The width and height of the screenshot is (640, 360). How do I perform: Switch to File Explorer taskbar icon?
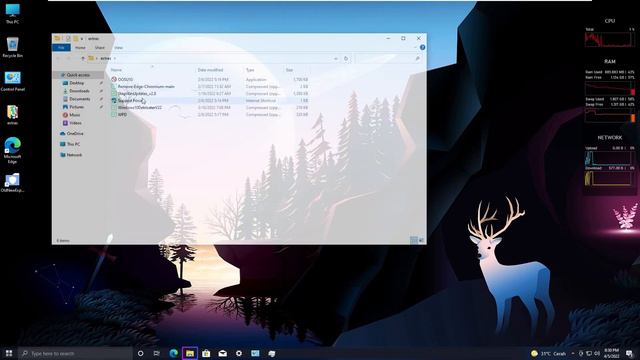[x=190, y=353]
